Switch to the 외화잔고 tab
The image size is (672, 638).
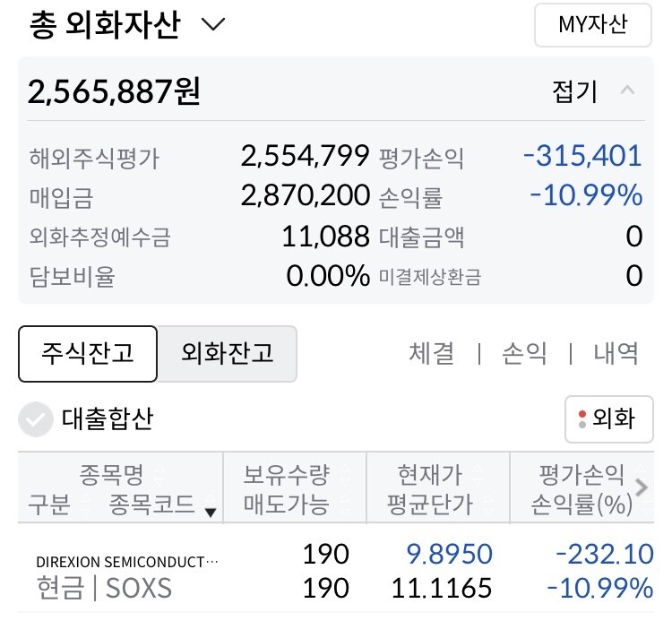[x=227, y=353]
